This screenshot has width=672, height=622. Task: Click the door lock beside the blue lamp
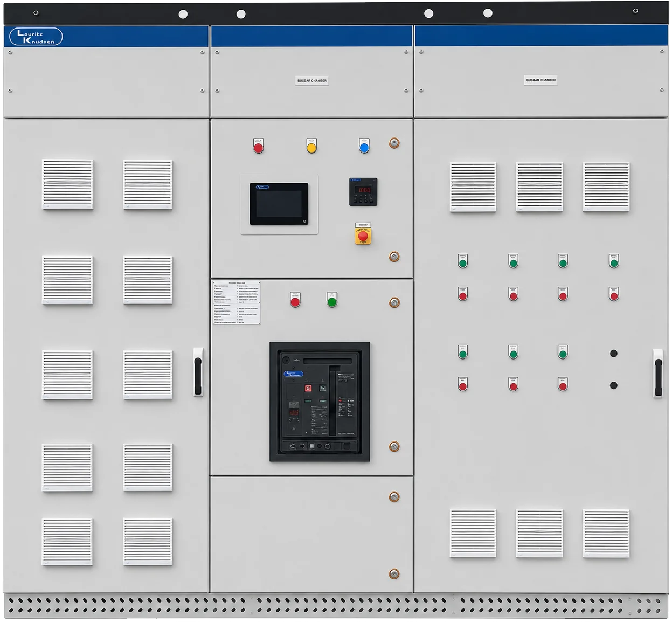click(394, 143)
